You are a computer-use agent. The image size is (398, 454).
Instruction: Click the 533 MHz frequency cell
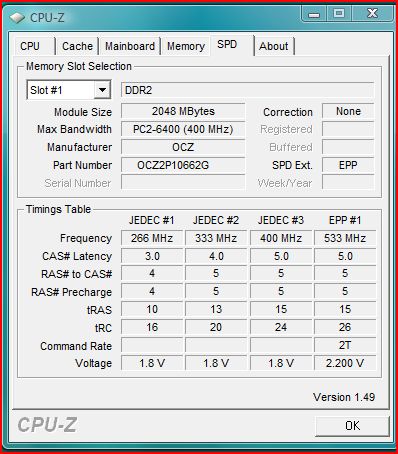(x=345, y=238)
